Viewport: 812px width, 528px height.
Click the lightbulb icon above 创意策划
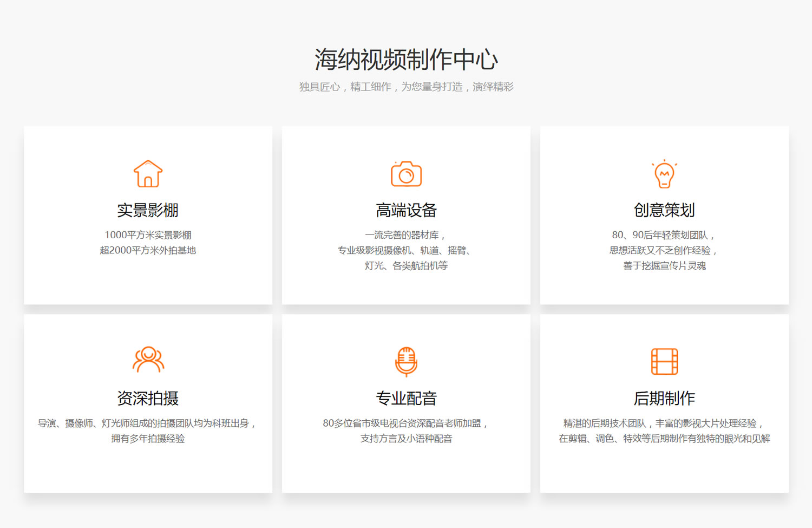point(664,174)
